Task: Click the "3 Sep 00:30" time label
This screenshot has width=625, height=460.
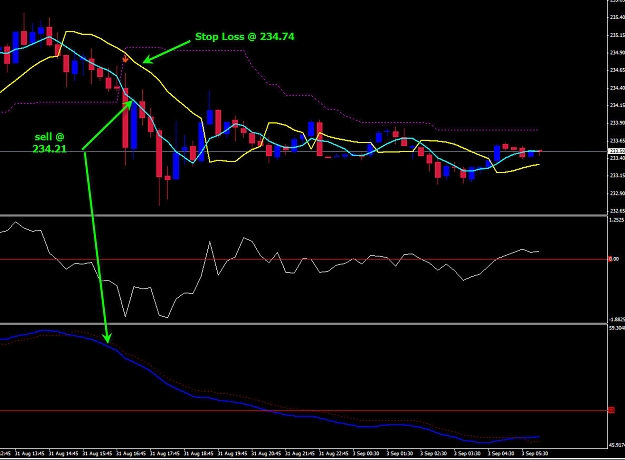Action: point(366,454)
